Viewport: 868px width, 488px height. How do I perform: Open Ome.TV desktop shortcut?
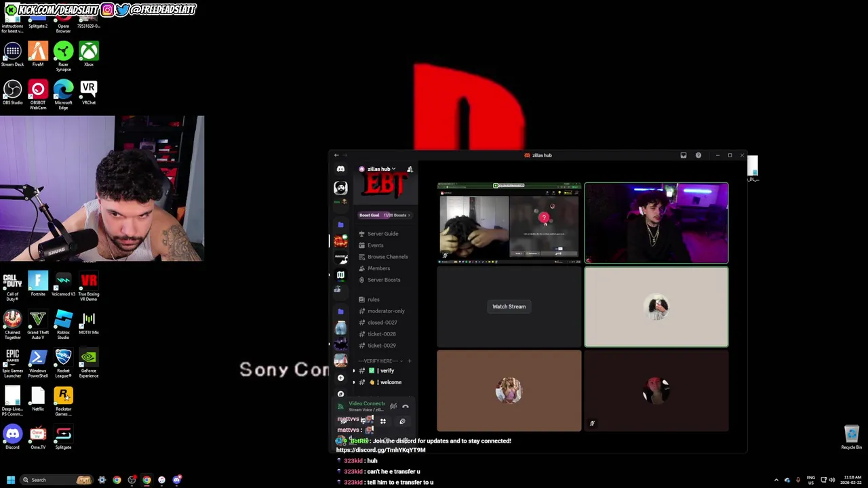pos(38,437)
